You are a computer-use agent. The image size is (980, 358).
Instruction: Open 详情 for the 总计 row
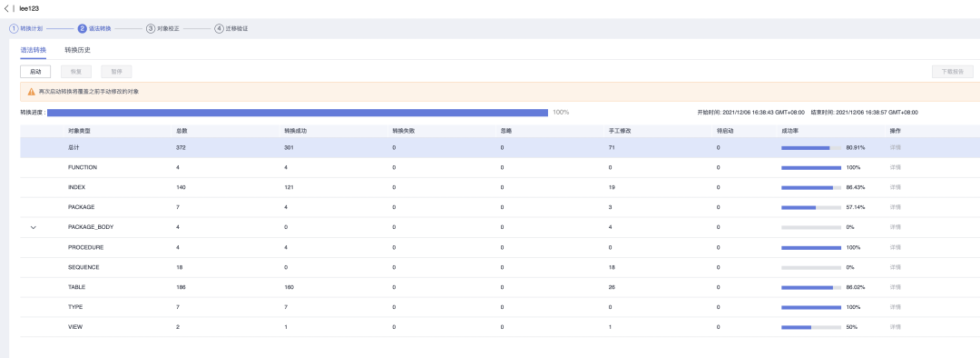895,148
